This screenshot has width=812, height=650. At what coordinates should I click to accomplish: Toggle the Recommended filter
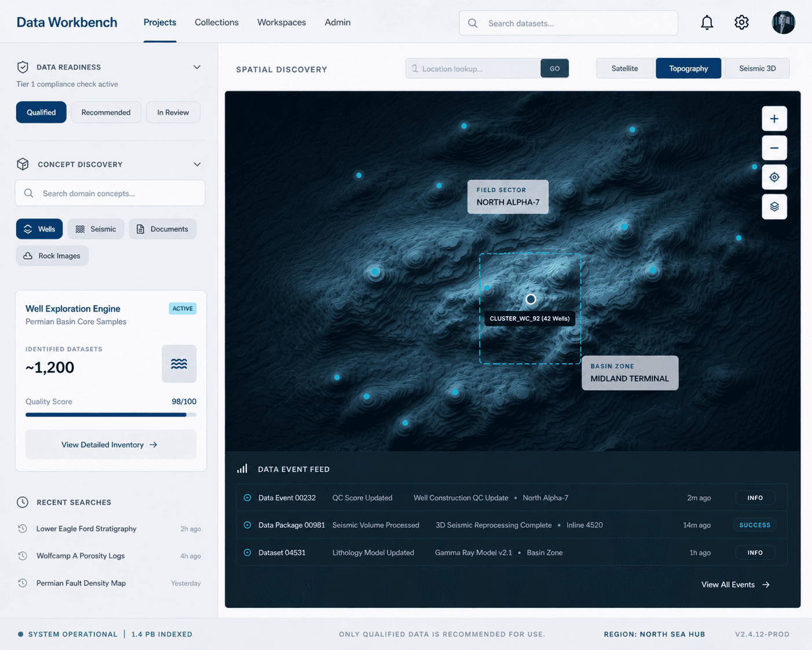(x=106, y=112)
